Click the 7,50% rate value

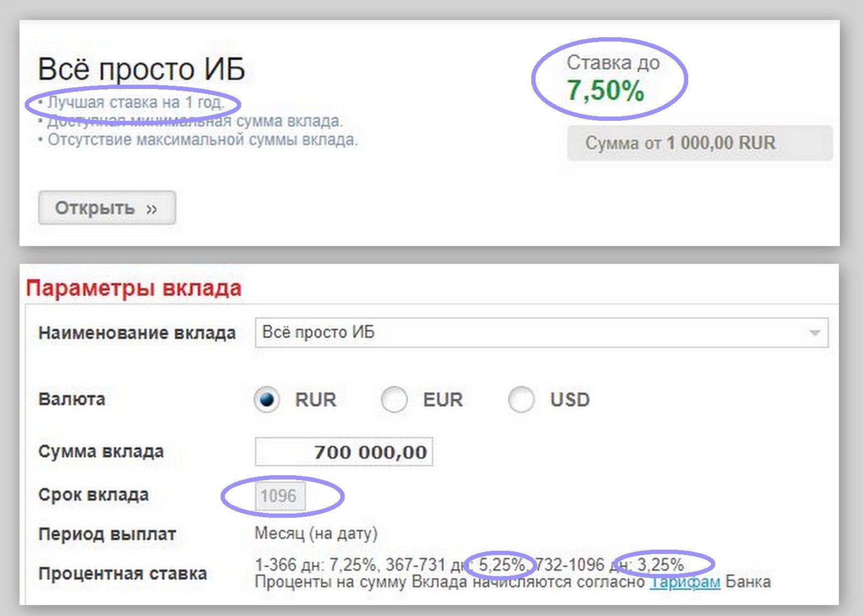point(605,90)
